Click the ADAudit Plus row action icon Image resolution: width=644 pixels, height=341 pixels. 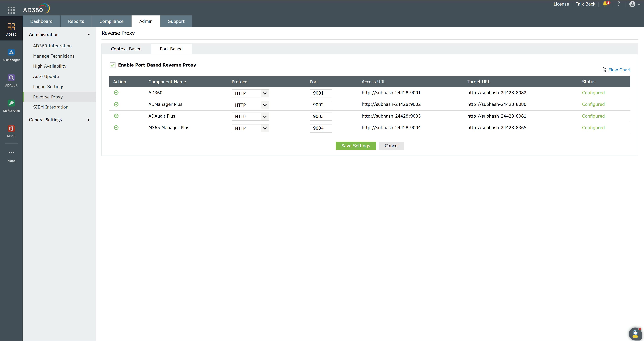pos(116,116)
